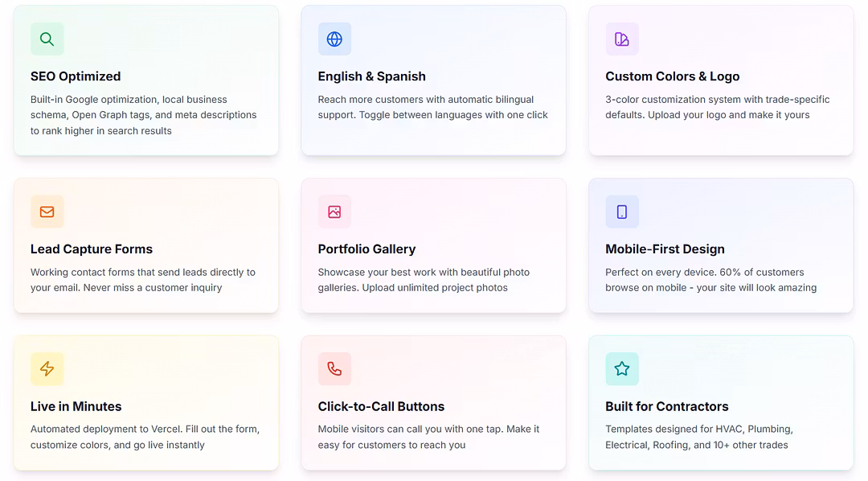Click the Lead Capture Forms heading
The image size is (868, 481).
pyautogui.click(x=92, y=249)
